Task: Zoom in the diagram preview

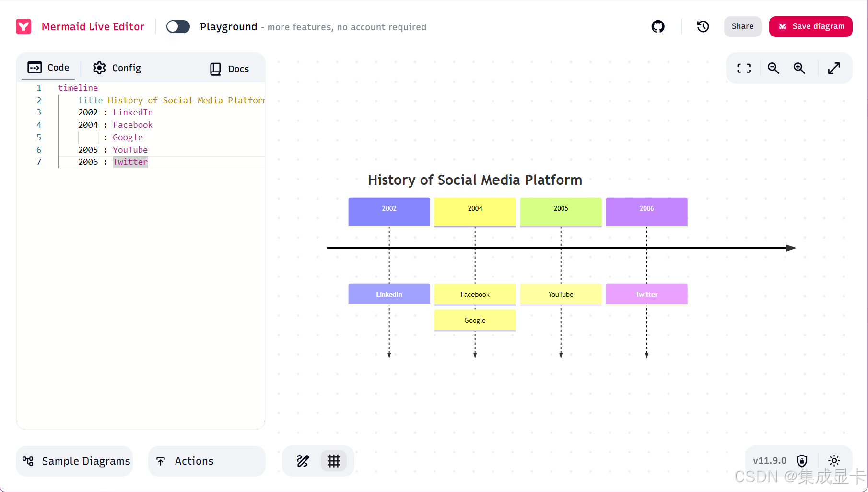Action: pyautogui.click(x=799, y=68)
